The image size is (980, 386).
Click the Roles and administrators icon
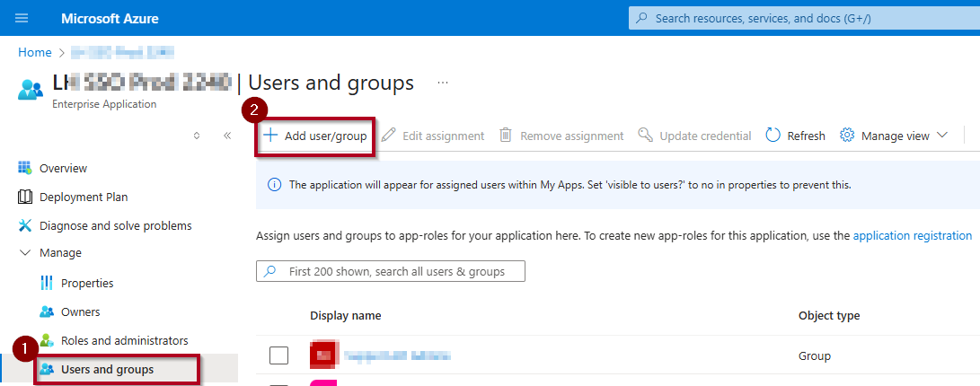[47, 340]
